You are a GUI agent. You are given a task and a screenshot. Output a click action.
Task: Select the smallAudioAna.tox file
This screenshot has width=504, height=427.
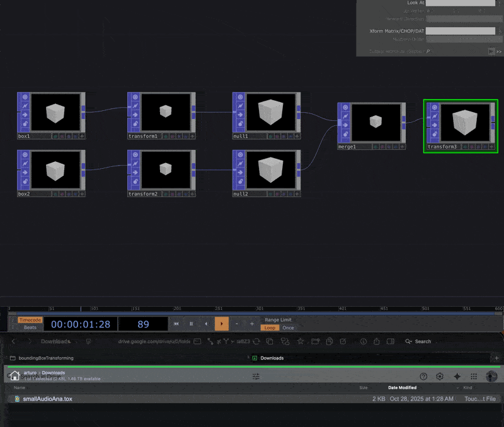47,399
